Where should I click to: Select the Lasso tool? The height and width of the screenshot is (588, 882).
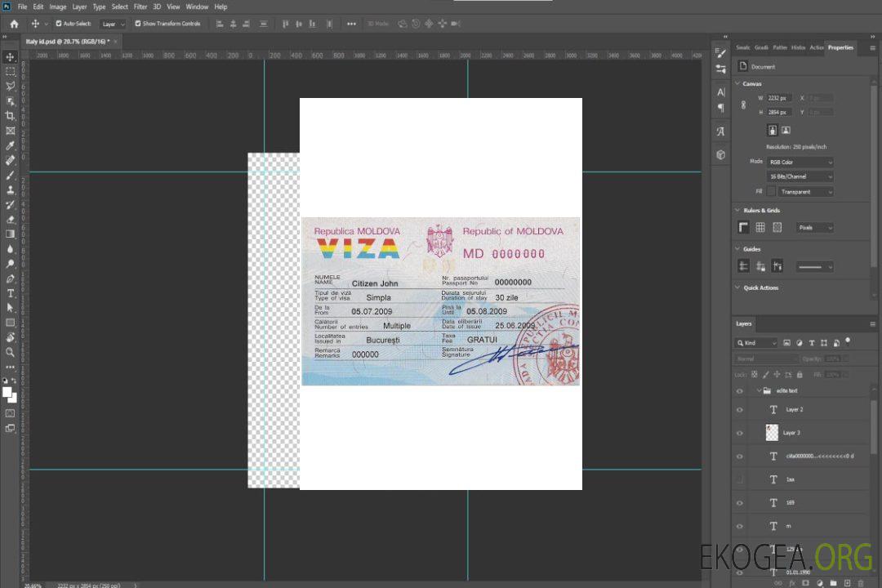[x=10, y=86]
